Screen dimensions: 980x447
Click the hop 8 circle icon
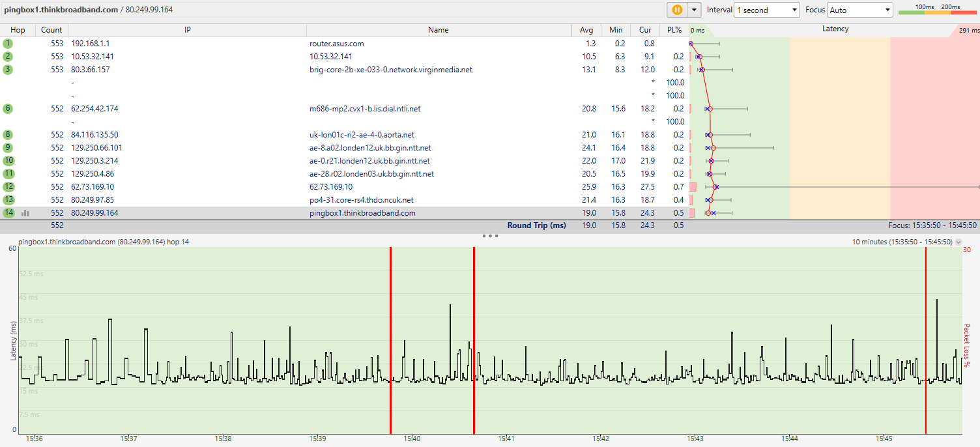tap(8, 135)
